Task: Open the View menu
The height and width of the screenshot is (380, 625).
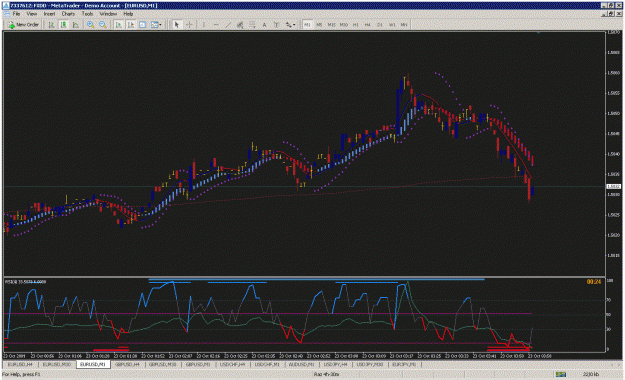Action: coord(31,14)
